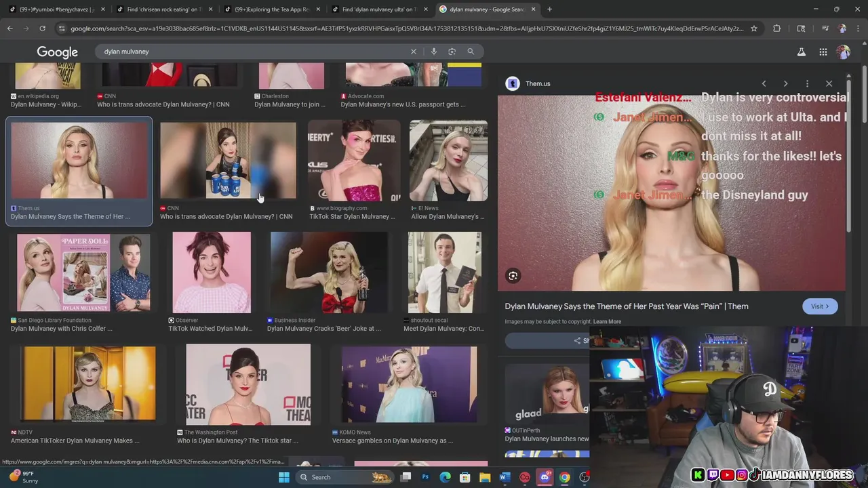Open biography.com 'TikTok Star Dylan Mulvaney' image

[354, 161]
